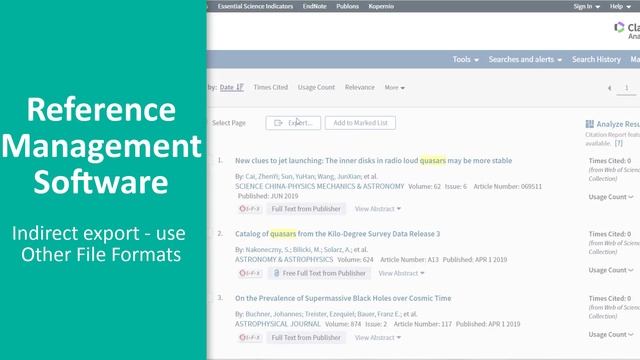Image resolution: width=640 pixels, height=360 pixels.
Task: Expand View Abstract for third result
Action: tap(378, 338)
